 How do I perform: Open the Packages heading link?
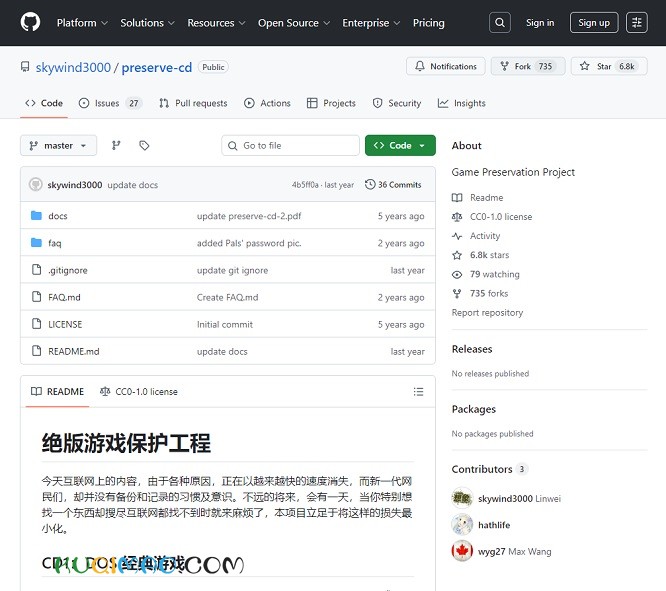[474, 409]
